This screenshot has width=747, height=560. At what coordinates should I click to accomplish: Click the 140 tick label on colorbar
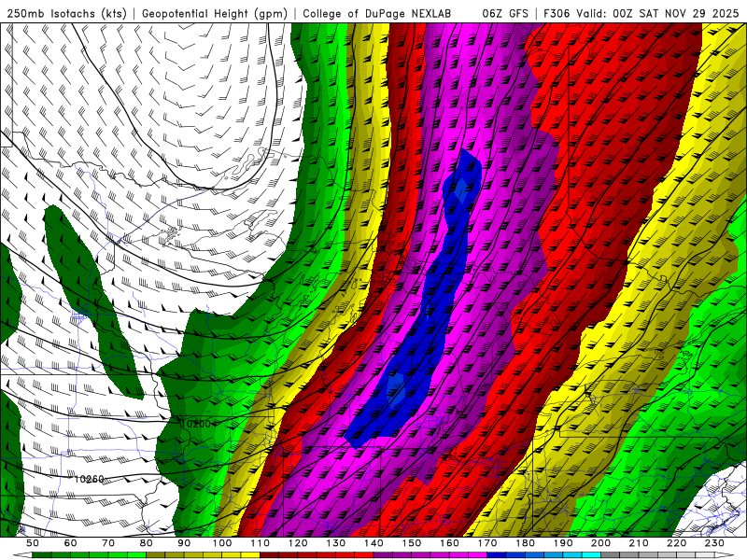[x=373, y=543]
